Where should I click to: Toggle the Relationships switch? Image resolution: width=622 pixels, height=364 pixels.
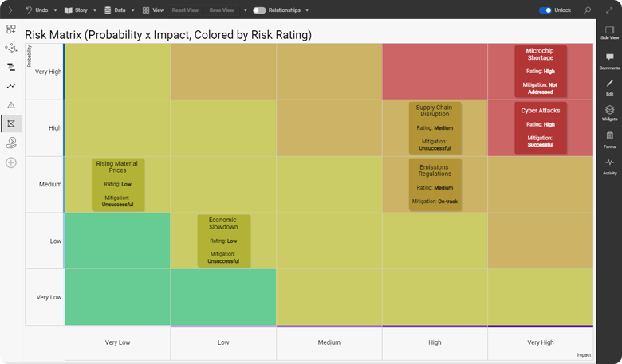point(259,10)
